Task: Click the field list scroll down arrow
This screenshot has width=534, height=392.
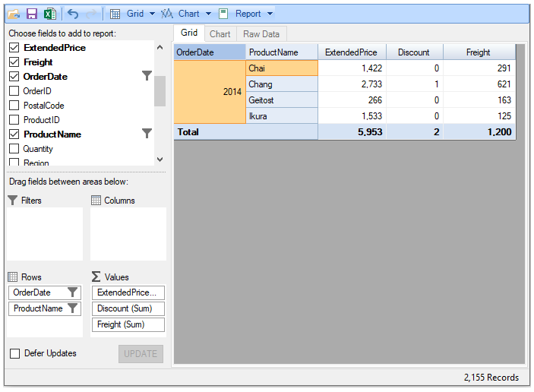Action: click(x=160, y=160)
